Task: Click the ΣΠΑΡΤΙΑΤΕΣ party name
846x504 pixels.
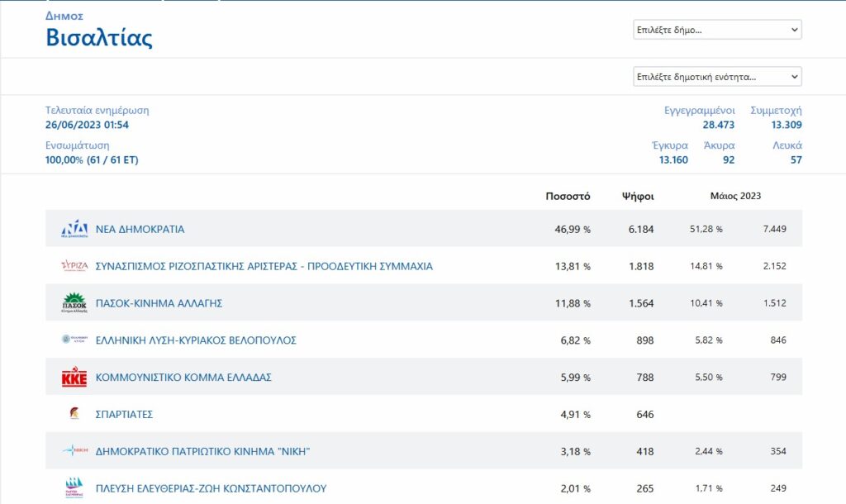Action: point(124,414)
